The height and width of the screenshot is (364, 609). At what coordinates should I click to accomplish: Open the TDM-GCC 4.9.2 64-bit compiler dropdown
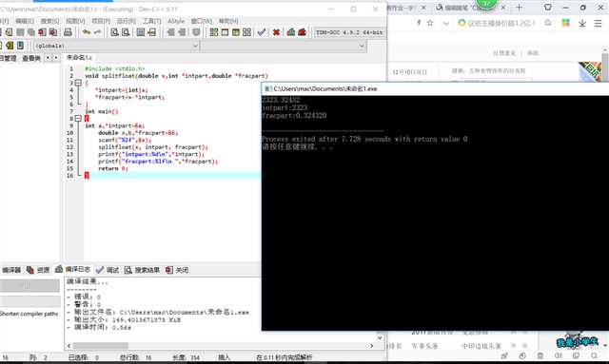coord(349,32)
